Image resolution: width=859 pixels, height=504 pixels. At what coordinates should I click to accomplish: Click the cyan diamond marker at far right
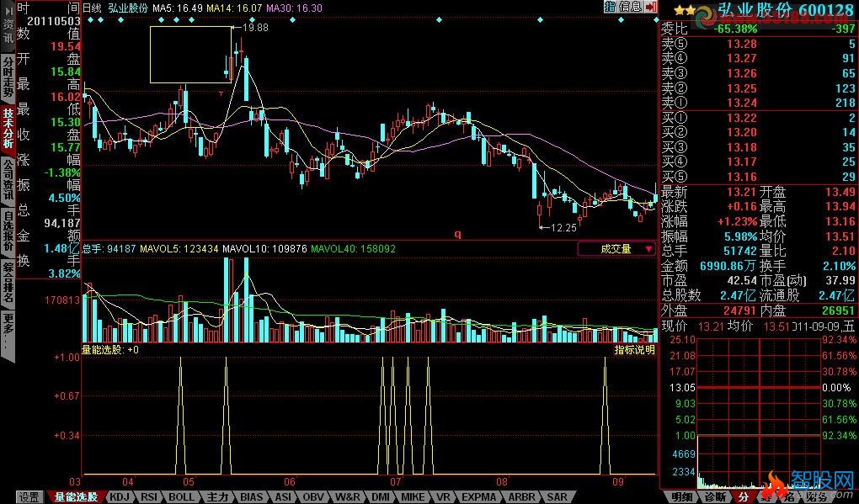(656, 20)
